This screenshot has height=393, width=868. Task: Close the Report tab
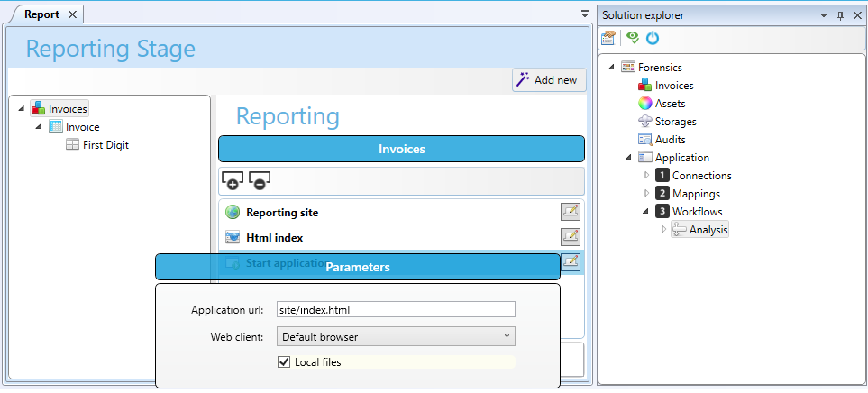[x=72, y=14]
